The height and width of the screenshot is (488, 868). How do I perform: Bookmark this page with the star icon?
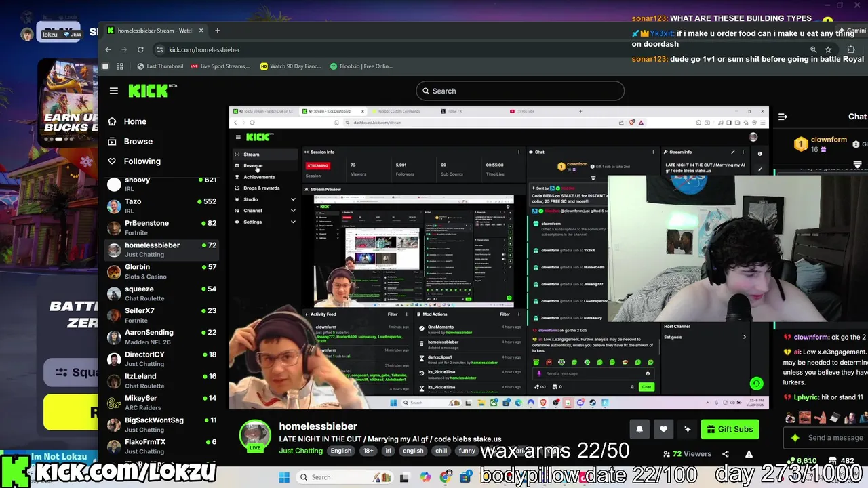pyautogui.click(x=828, y=49)
